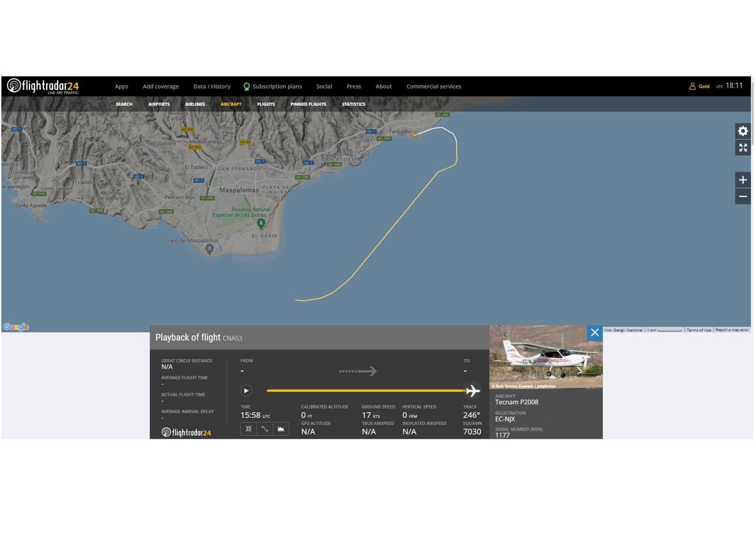Select the AIRPORTS tab
The height and width of the screenshot is (534, 756).
(x=159, y=104)
